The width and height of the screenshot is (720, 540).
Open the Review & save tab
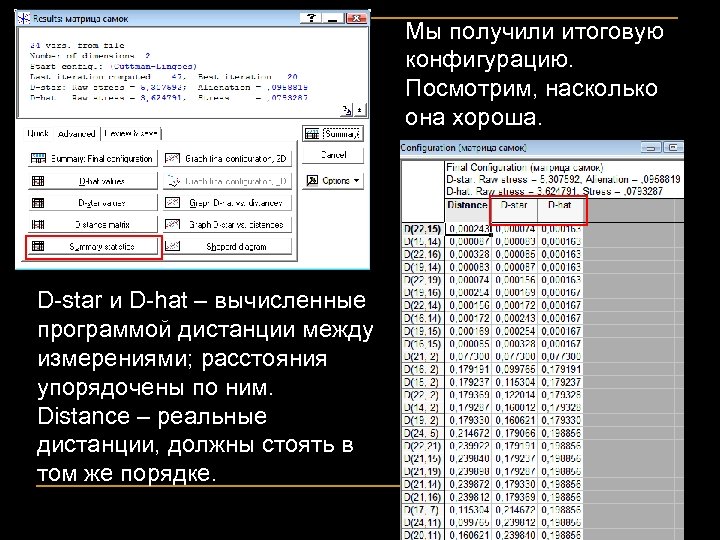131,133
